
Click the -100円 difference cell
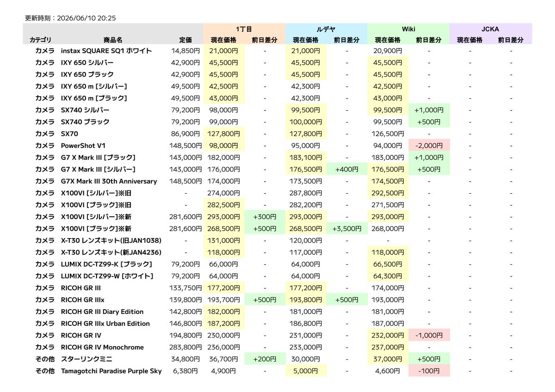click(429, 371)
